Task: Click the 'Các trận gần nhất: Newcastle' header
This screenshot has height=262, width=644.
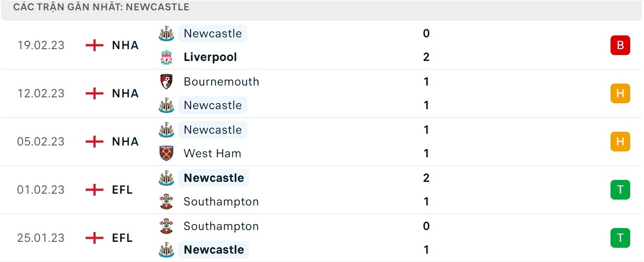Action: 101,7
